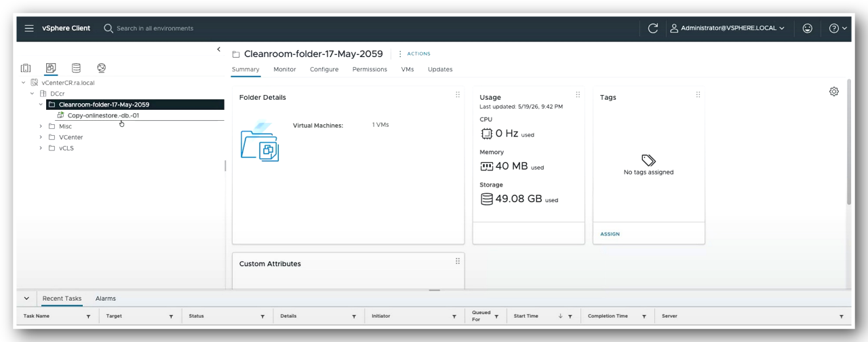Click the summary pane vertical scrollbar
868x342 pixels.
coord(849,142)
